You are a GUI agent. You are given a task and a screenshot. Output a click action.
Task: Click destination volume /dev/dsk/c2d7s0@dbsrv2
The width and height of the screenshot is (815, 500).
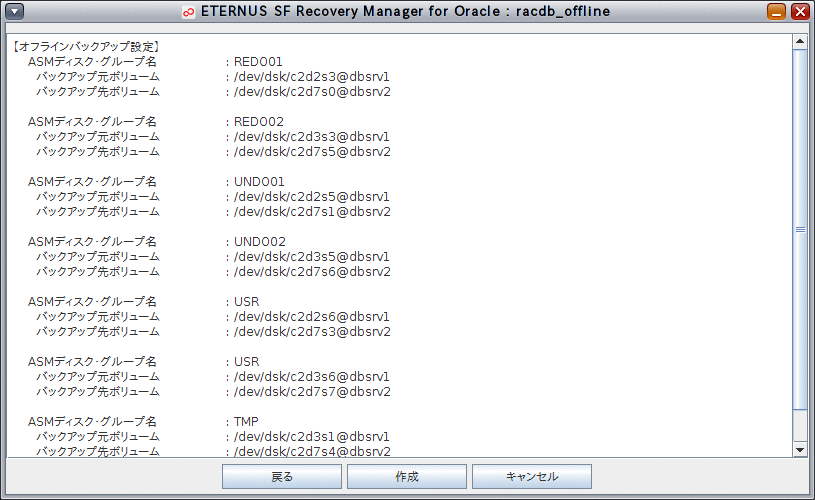tap(312, 92)
